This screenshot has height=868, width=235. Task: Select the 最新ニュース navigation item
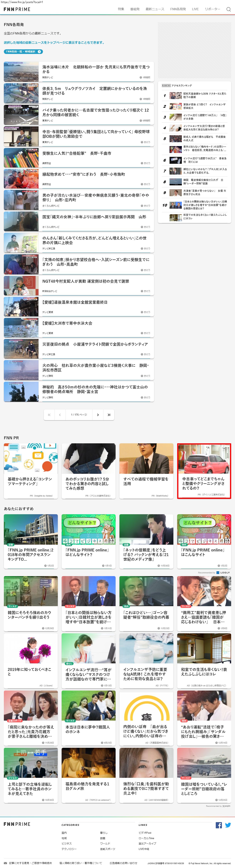[155, 9]
